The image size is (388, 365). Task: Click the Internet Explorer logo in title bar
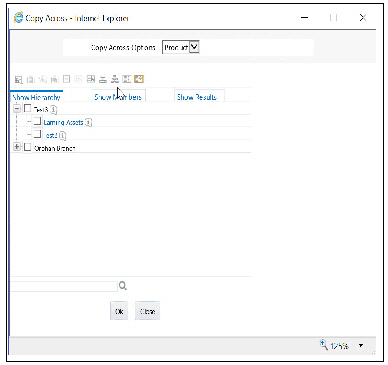tap(19, 17)
